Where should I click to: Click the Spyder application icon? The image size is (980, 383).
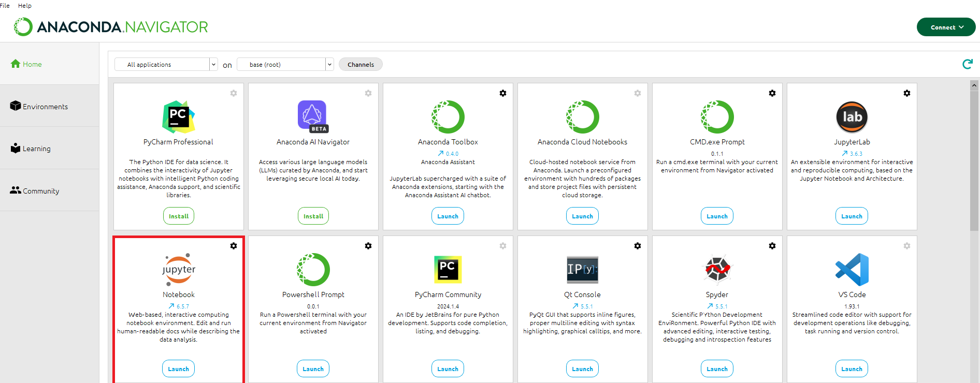[x=717, y=270]
